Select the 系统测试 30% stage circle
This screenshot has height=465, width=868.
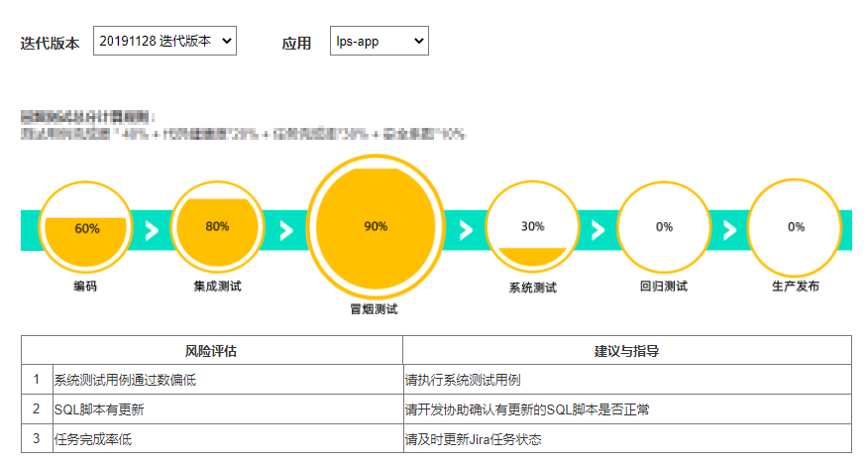tap(532, 227)
